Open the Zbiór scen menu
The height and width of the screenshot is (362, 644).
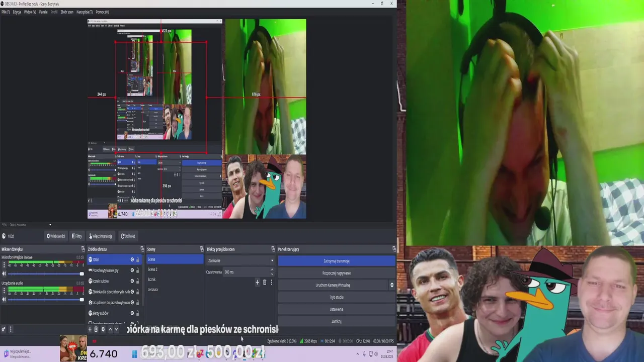tap(67, 12)
